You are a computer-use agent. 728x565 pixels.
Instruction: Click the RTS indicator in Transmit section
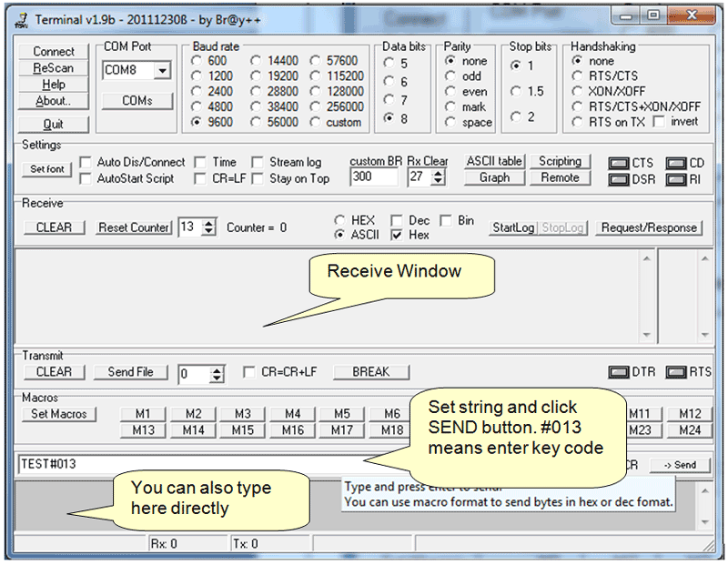point(678,371)
